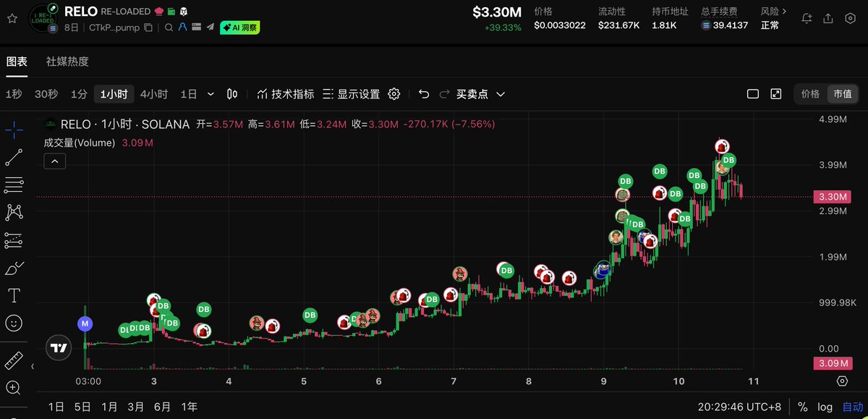Copy the CTkP...pump contract address
The width and height of the screenshot is (868, 419).
tap(148, 27)
